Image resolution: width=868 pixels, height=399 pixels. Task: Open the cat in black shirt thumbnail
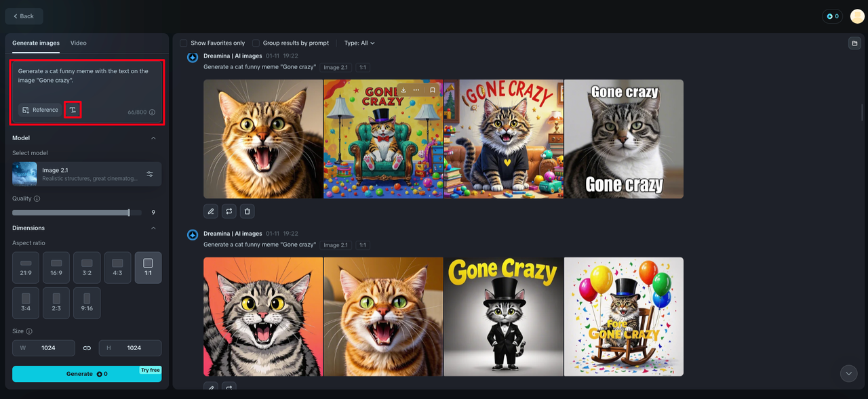coord(504,139)
